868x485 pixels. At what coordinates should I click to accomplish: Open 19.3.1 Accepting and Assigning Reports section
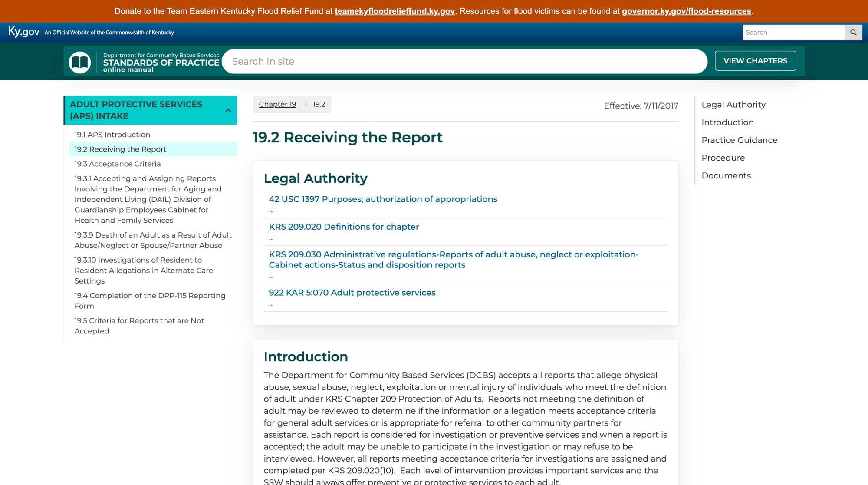click(x=148, y=199)
